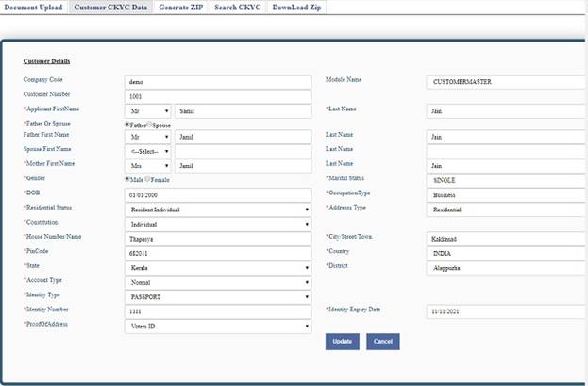Go to the Search CKYC tab
This screenshot has height=386, width=588.
[236, 8]
